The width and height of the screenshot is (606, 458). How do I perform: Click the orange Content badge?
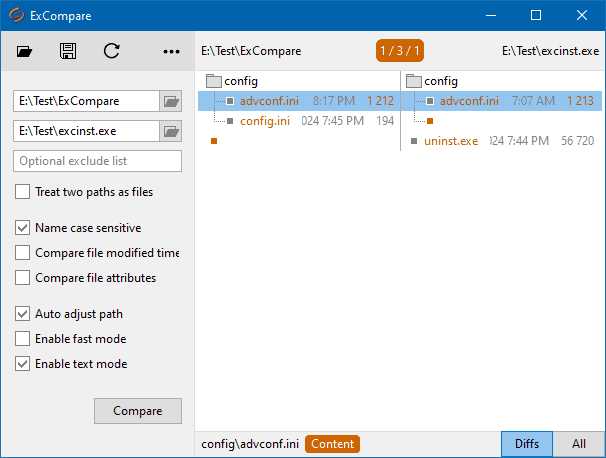[332, 444]
